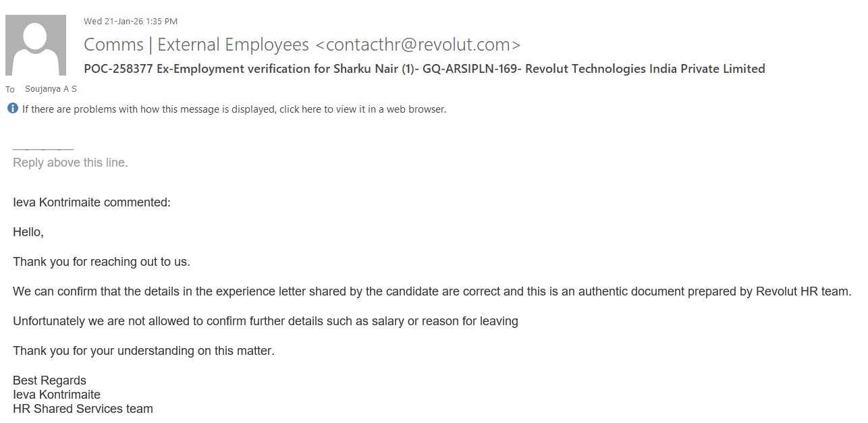
Task: Click Ieva Kontrimaite's name in the signature
Action: (57, 395)
